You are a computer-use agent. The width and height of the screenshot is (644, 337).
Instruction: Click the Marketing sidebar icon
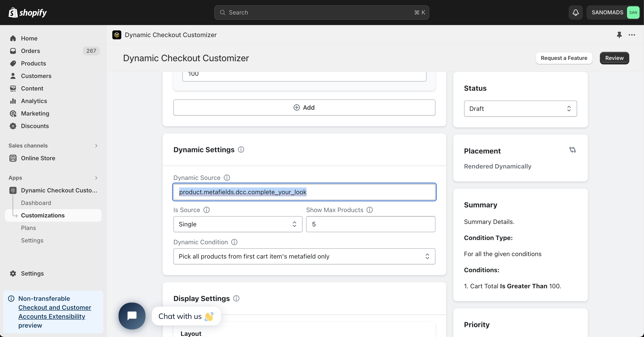13,114
